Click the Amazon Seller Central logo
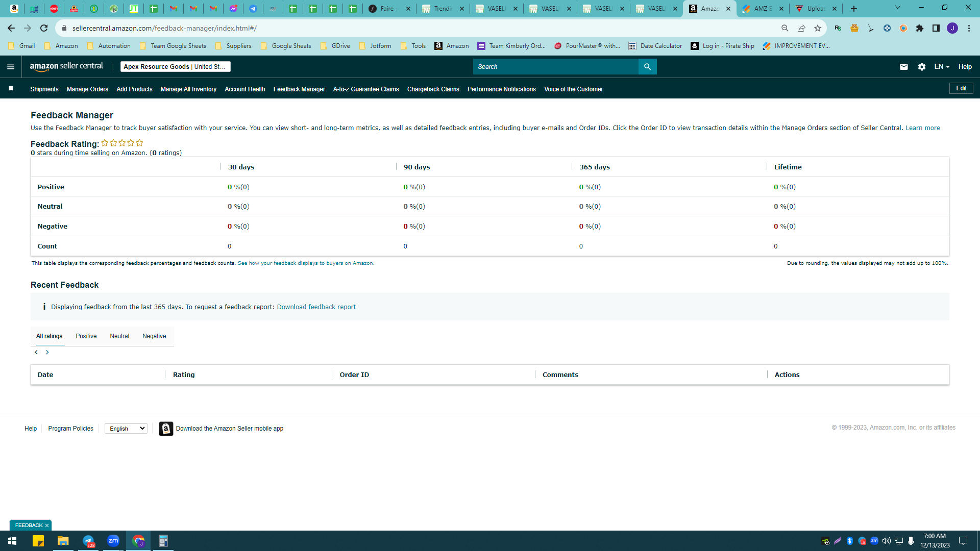This screenshot has width=980, height=551. (x=66, y=67)
